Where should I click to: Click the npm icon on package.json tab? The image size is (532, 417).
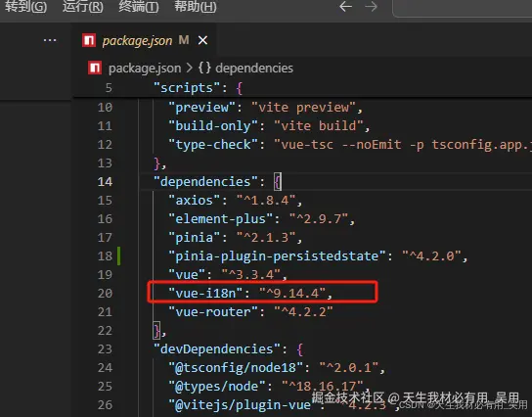89,40
